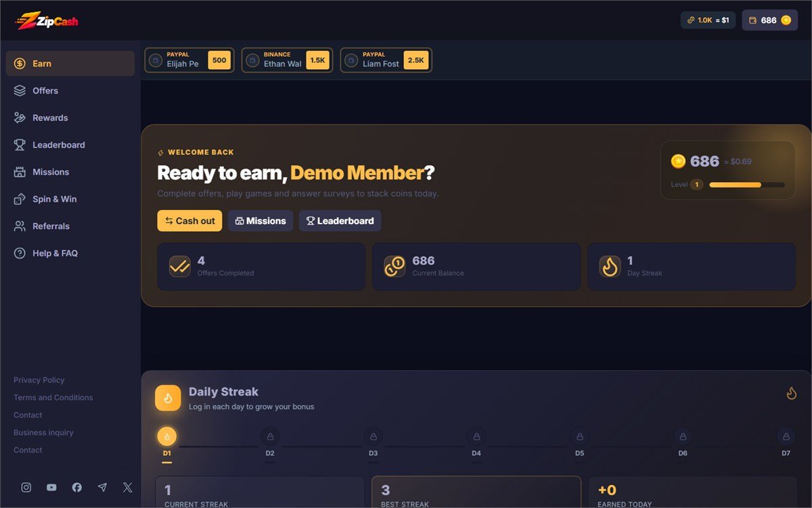Open the Contact link above Business inquiry

[28, 415]
